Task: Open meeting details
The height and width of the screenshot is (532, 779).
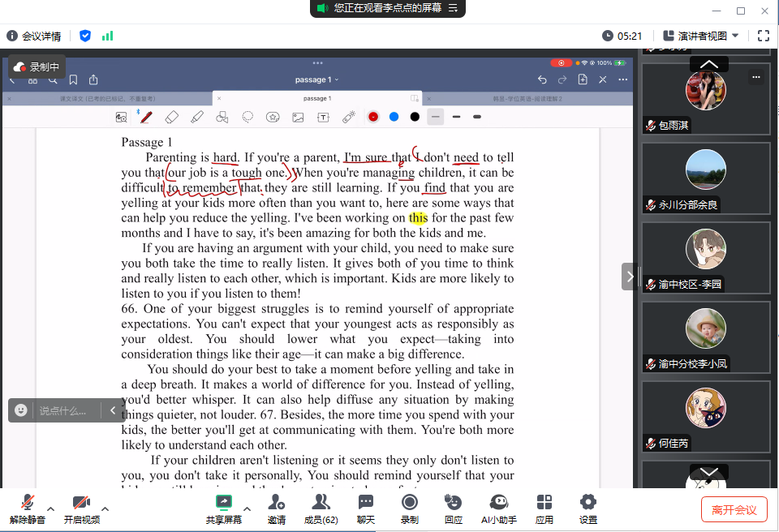Action: click(x=34, y=36)
